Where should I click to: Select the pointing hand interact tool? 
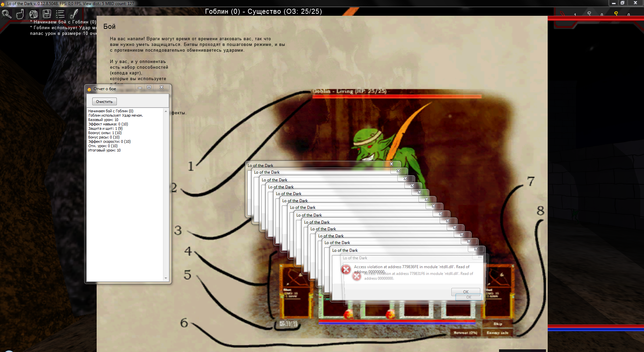[x=20, y=14]
